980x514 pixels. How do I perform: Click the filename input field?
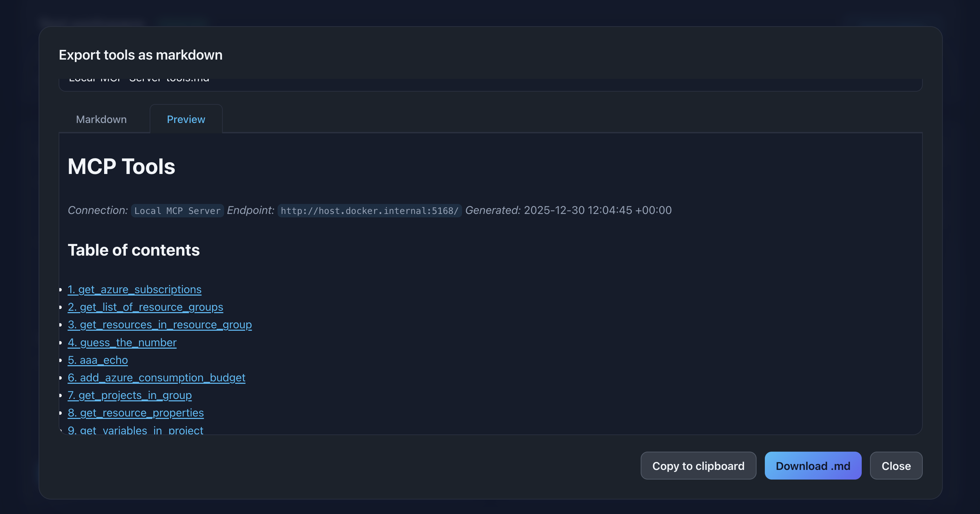point(490,80)
